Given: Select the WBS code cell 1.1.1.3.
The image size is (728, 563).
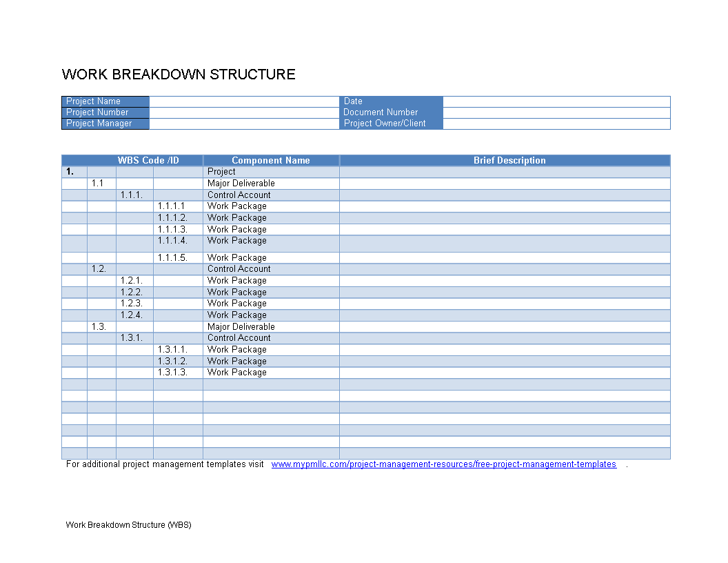Looking at the screenshot, I should 179,230.
